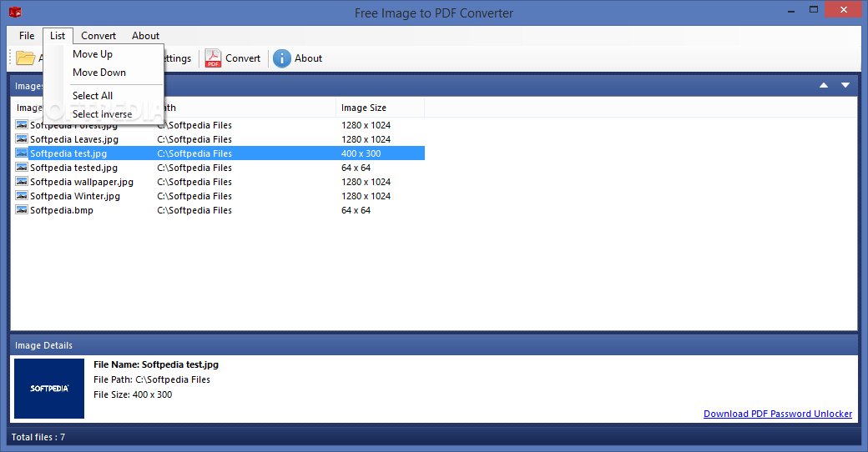
Task: Click the 400 x 300 size cell
Action: pyautogui.click(x=361, y=153)
